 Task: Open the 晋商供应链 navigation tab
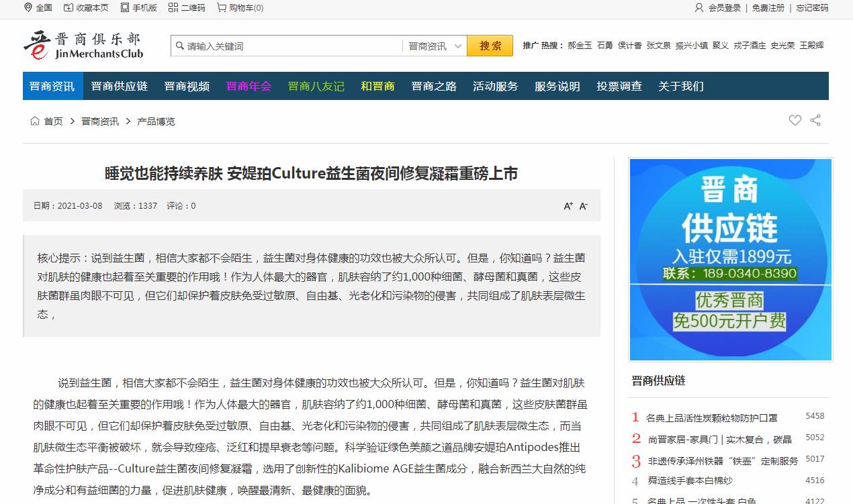coord(120,86)
